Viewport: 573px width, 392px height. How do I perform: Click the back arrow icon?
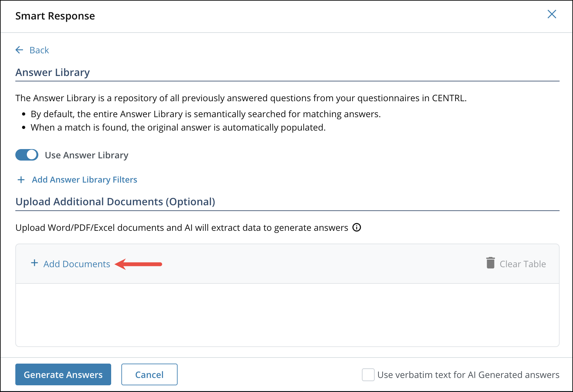(19, 50)
